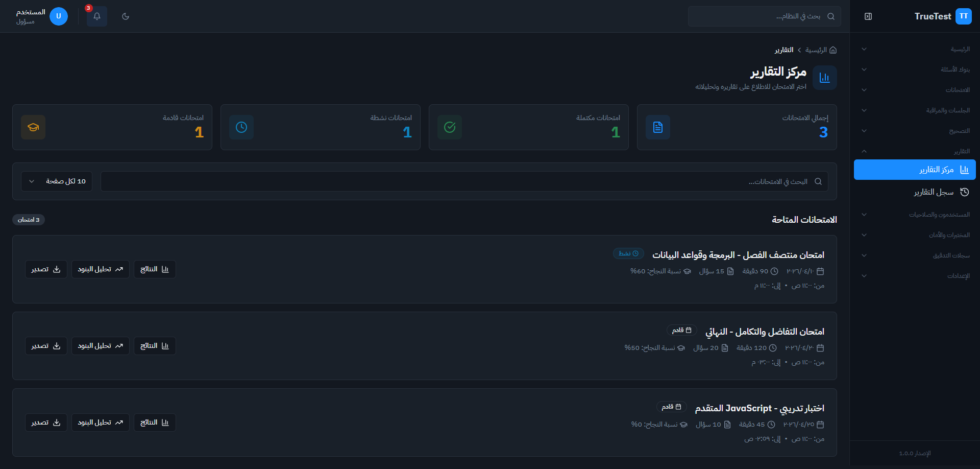This screenshot has height=469, width=980.
Task: Collapse the التقارير section chevron
Action: tap(864, 151)
